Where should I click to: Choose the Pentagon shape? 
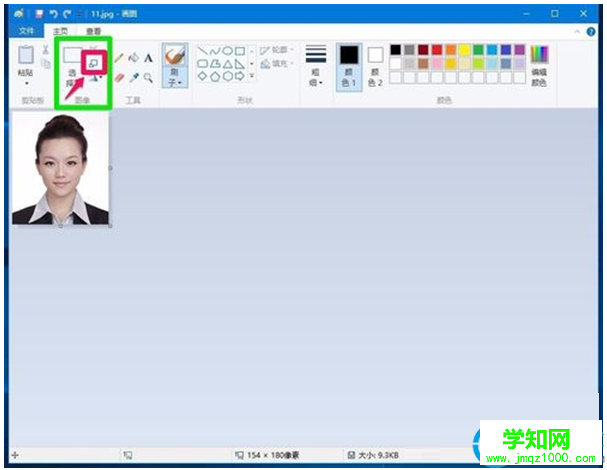tap(215, 76)
